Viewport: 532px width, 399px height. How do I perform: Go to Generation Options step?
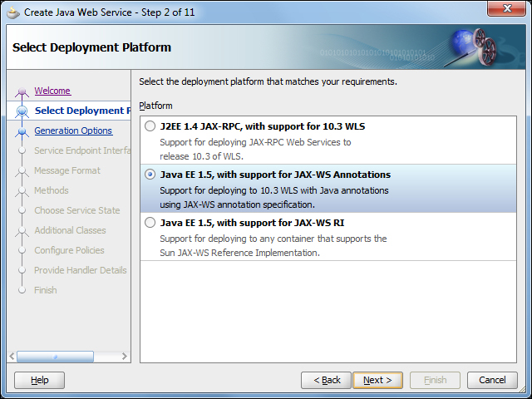(73, 131)
